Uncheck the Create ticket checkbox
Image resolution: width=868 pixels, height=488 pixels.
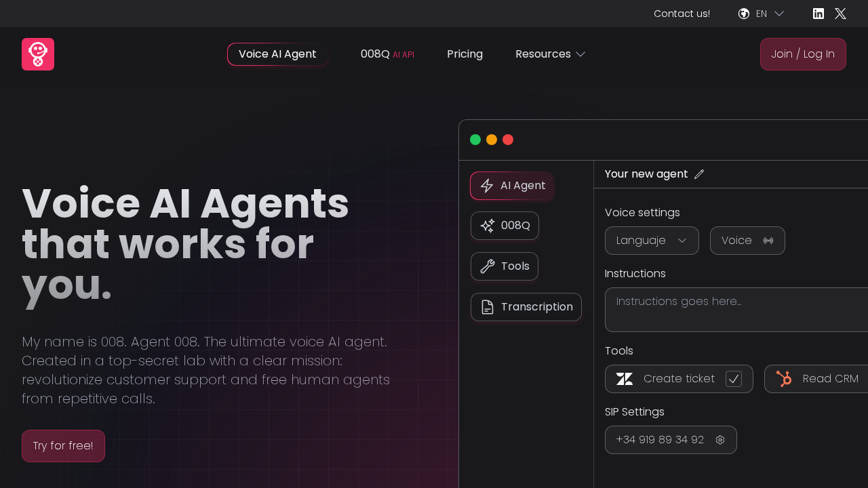734,379
